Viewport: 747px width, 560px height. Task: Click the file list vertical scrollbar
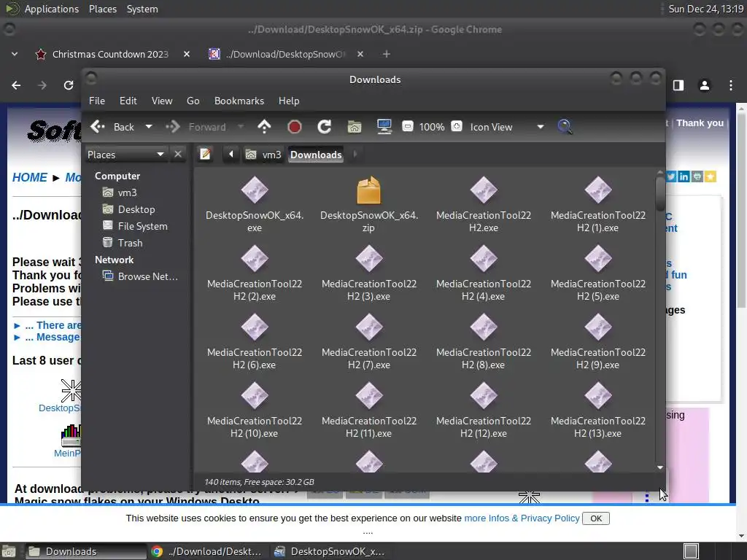(x=659, y=194)
